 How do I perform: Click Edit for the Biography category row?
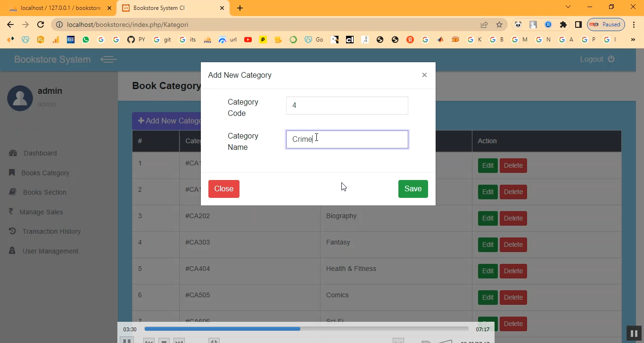pos(487,218)
